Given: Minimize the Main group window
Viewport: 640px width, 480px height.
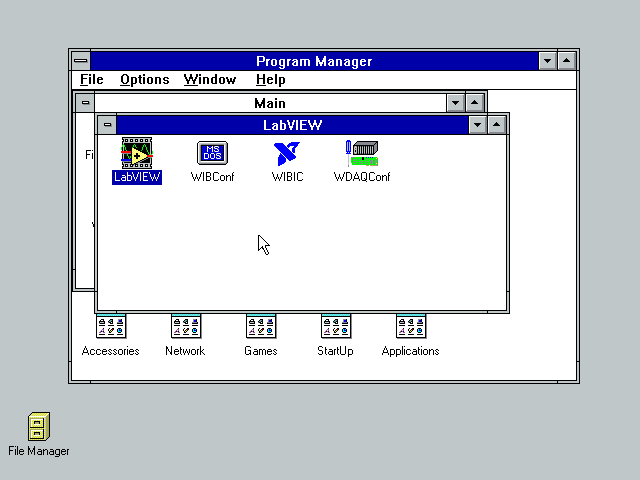Looking at the screenshot, I should (x=456, y=103).
